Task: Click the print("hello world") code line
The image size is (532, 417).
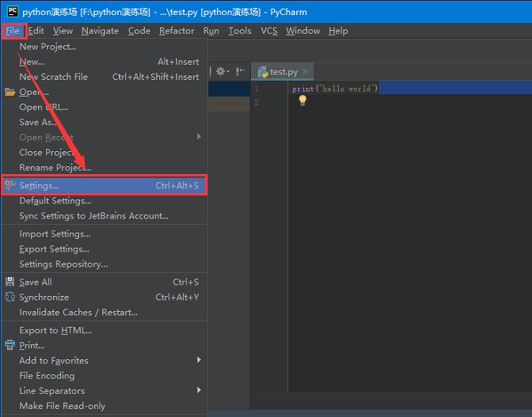Action: [x=335, y=89]
